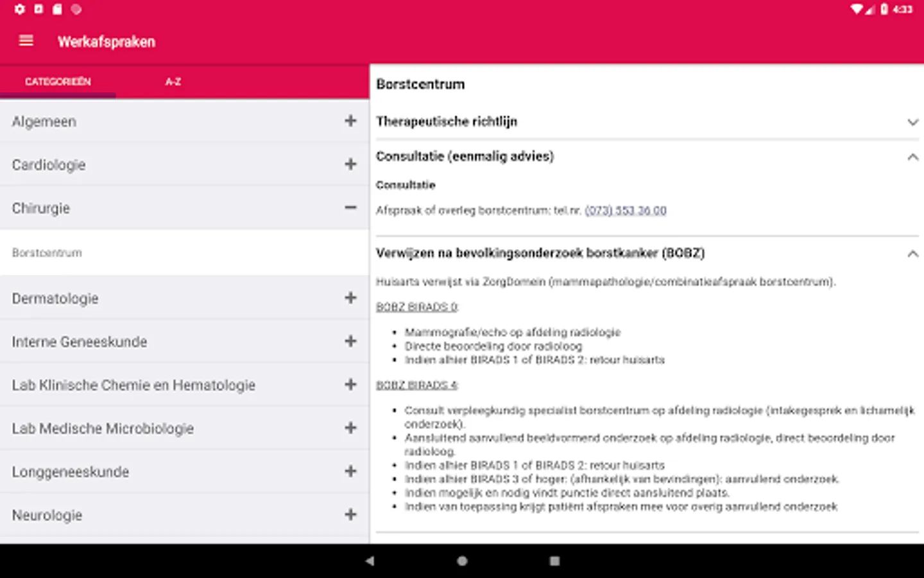Tap the Android back button

370,561
